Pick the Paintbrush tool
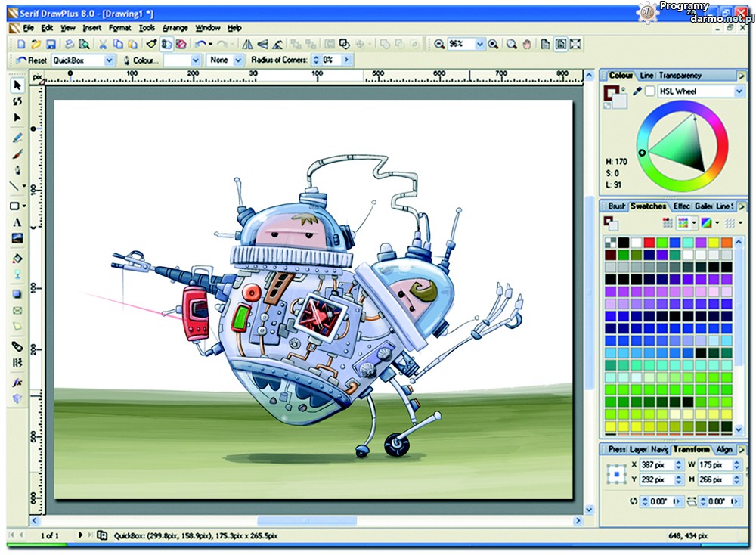Viewport: 756px width, 555px height. tap(17, 153)
